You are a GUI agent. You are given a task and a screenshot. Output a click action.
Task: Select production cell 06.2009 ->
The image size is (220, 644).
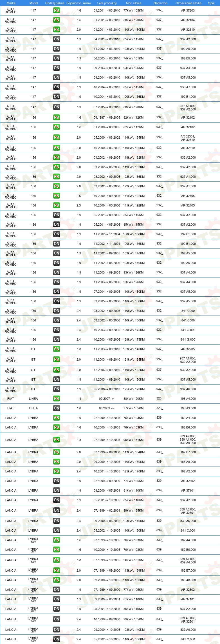point(106,408)
